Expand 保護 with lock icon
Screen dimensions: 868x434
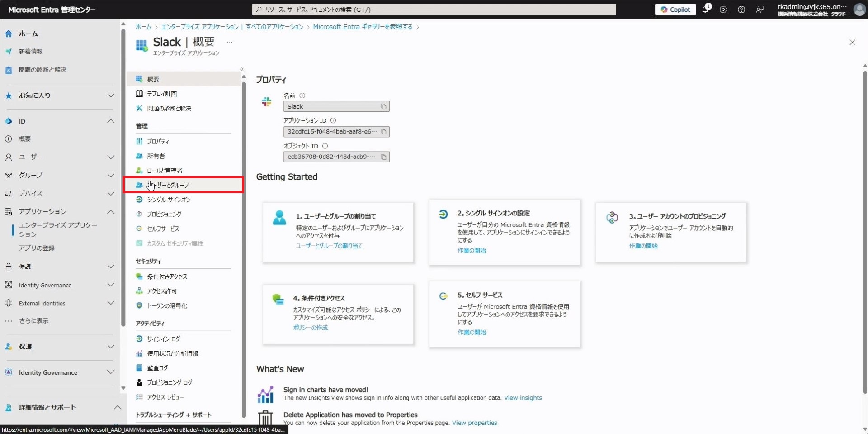[x=110, y=267]
